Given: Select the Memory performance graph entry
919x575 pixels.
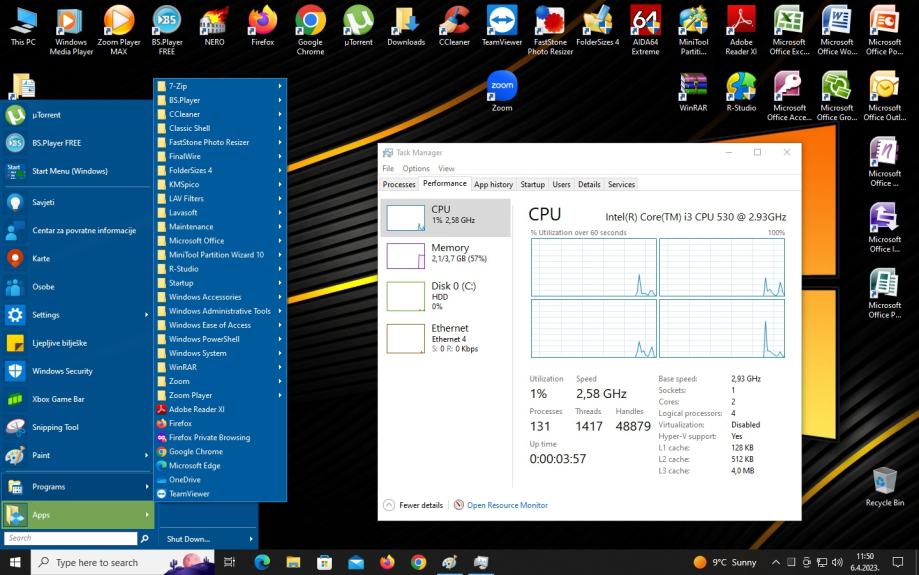Looking at the screenshot, I should [445, 256].
